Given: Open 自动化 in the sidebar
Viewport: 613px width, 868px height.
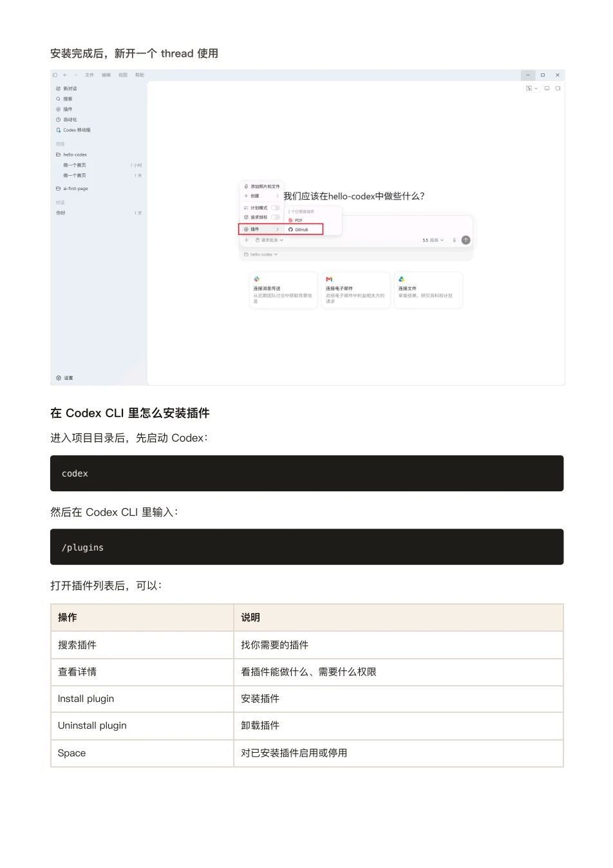Looking at the screenshot, I should 66,120.
